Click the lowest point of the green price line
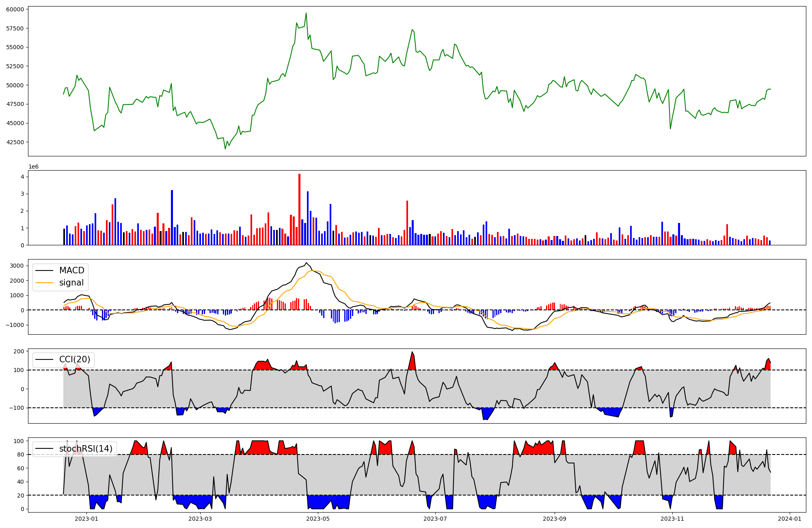 [225, 149]
